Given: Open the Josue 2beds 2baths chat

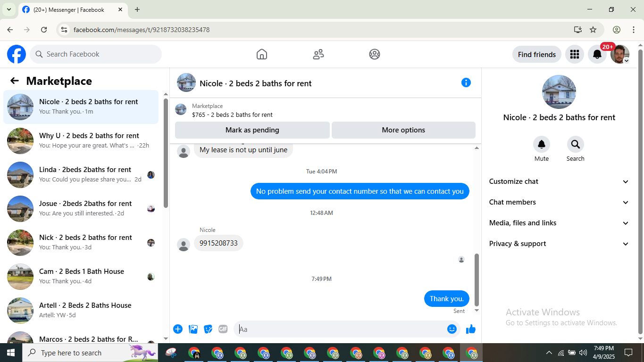Looking at the screenshot, I should click(x=81, y=209).
